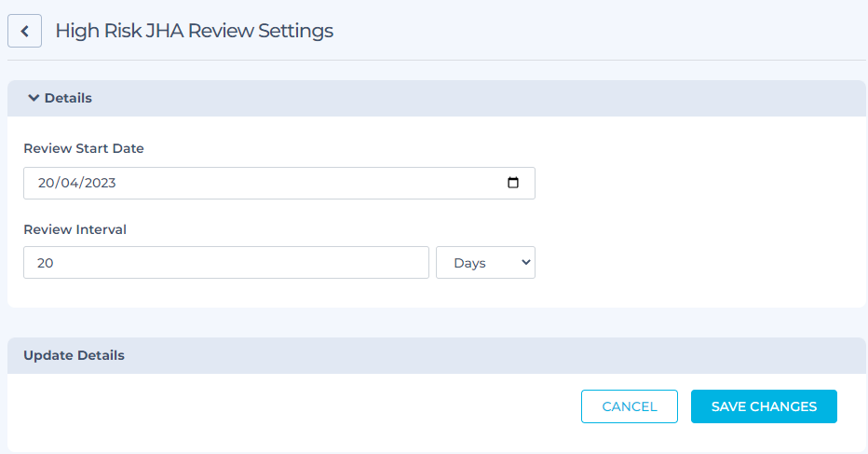Viewport: 868px width, 454px height.
Task: Select the day part of 20/04/2023
Action: 46,183
